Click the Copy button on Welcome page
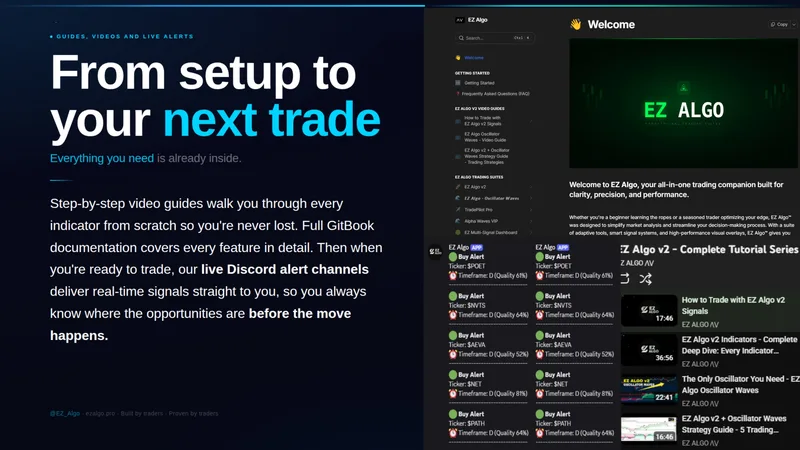Screen dimensions: 800x450 pyautogui.click(x=780, y=24)
